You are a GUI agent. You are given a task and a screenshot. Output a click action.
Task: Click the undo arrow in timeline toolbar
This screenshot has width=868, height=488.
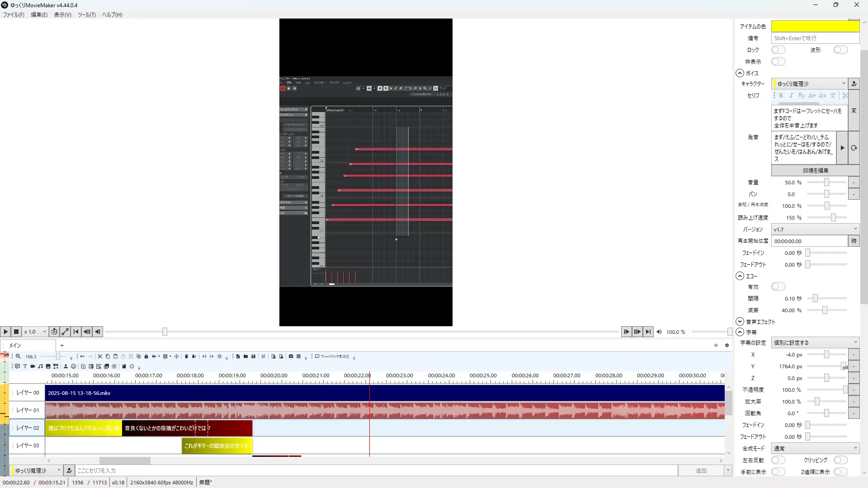(82, 357)
